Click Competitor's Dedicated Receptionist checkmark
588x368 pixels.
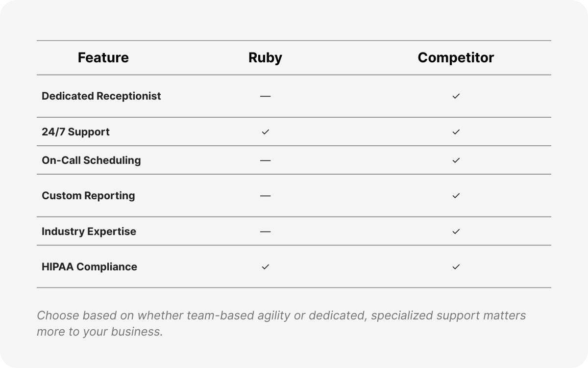[x=456, y=96]
